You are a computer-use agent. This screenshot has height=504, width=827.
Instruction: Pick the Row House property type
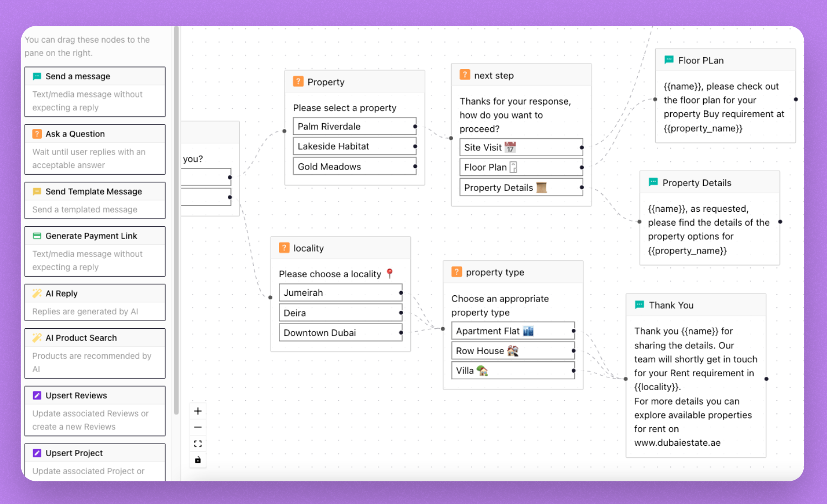[x=513, y=351]
